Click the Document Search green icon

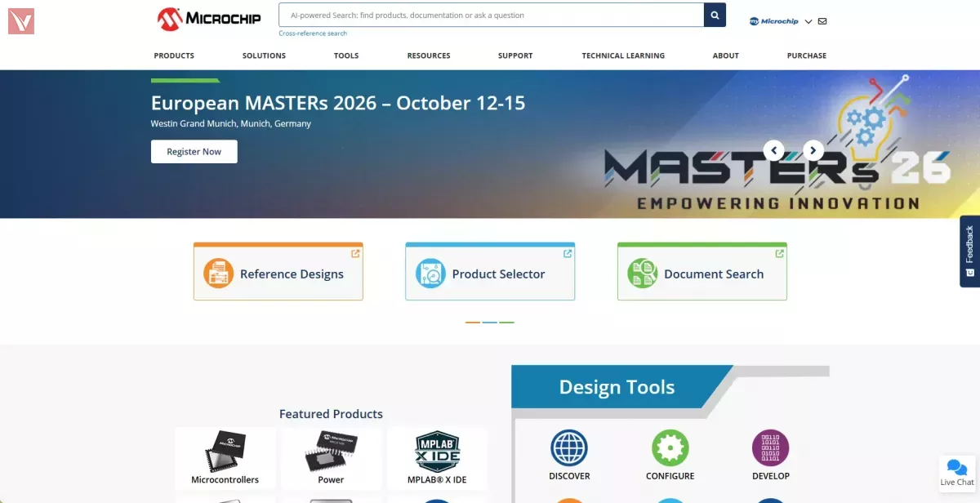pyautogui.click(x=643, y=274)
